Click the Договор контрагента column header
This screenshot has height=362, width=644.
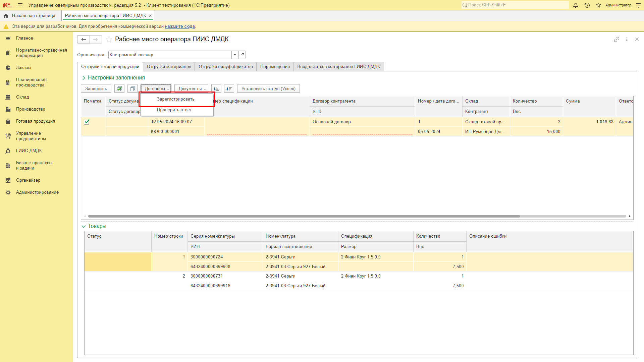[362, 101]
